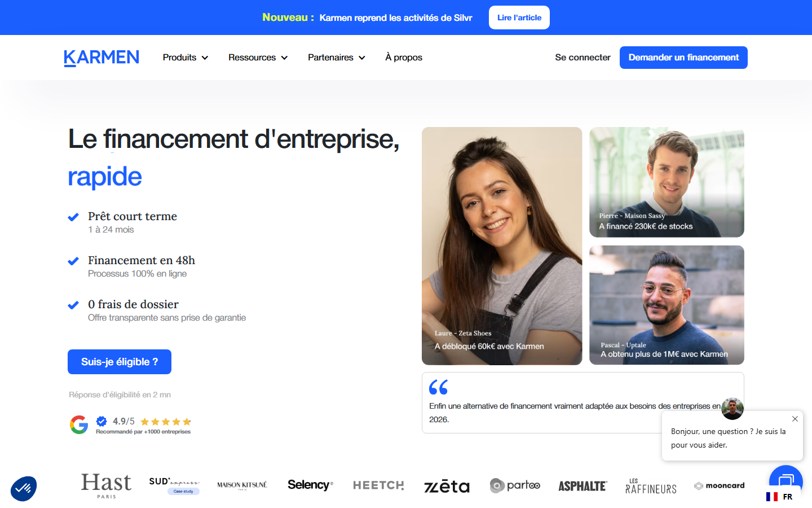Open Pierre Maison Sassy testimonial photo

coord(667,182)
